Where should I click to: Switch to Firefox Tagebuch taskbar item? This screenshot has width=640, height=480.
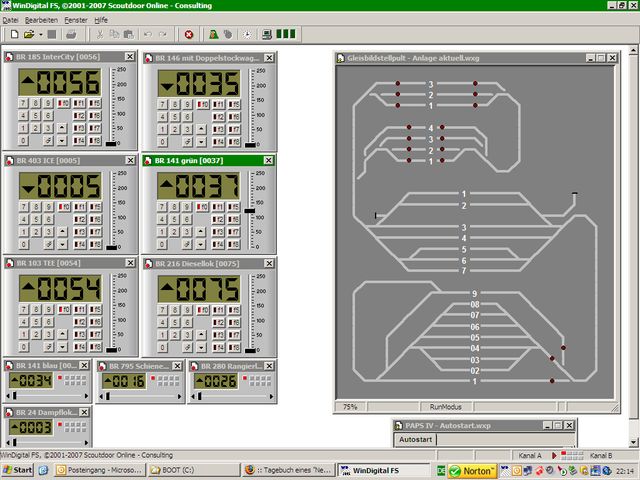288,470
